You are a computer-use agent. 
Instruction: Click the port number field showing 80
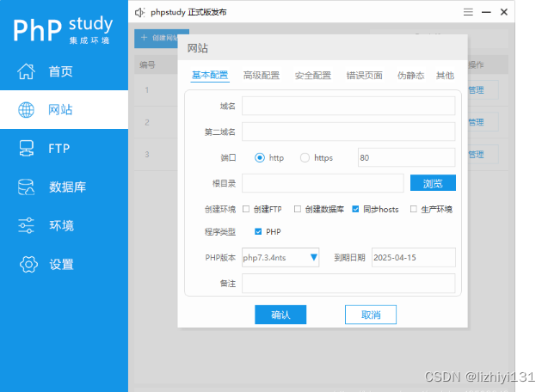pyautogui.click(x=406, y=157)
